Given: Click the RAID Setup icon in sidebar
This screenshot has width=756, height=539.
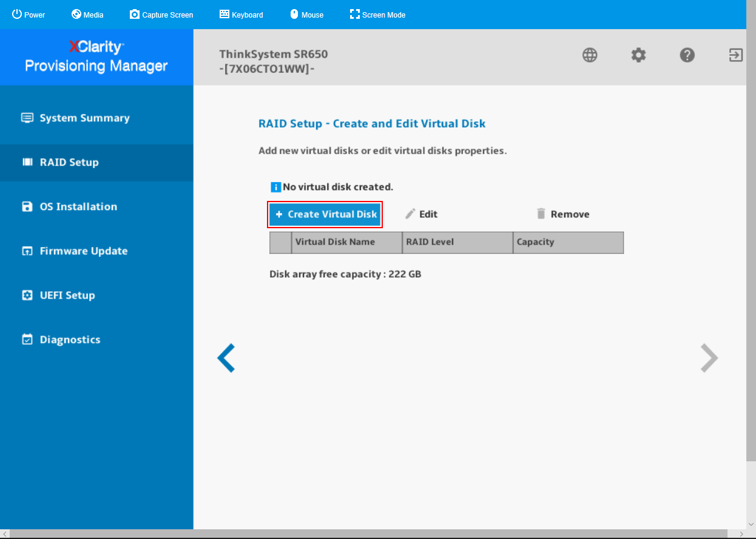Looking at the screenshot, I should coord(27,163).
